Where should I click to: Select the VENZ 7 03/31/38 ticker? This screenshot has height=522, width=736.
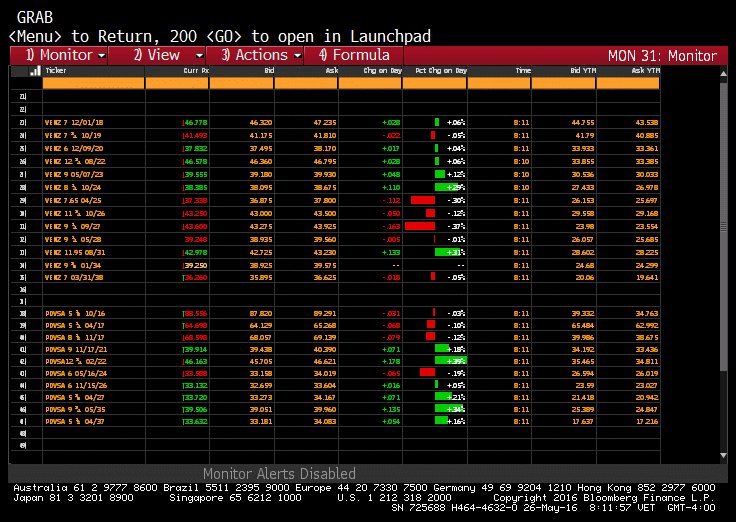74,277
